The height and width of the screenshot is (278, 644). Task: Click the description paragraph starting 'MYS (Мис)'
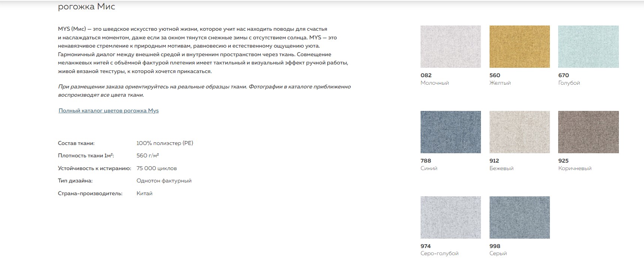click(x=203, y=50)
